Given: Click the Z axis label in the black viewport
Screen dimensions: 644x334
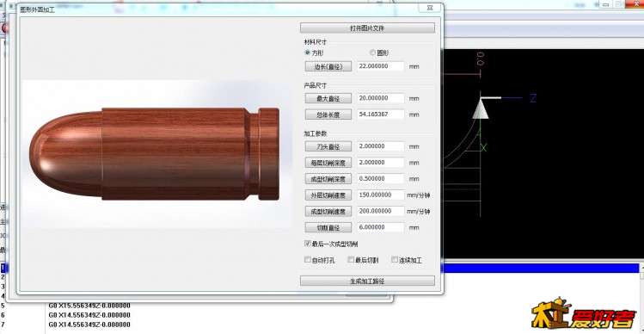Looking at the screenshot, I should point(533,98).
